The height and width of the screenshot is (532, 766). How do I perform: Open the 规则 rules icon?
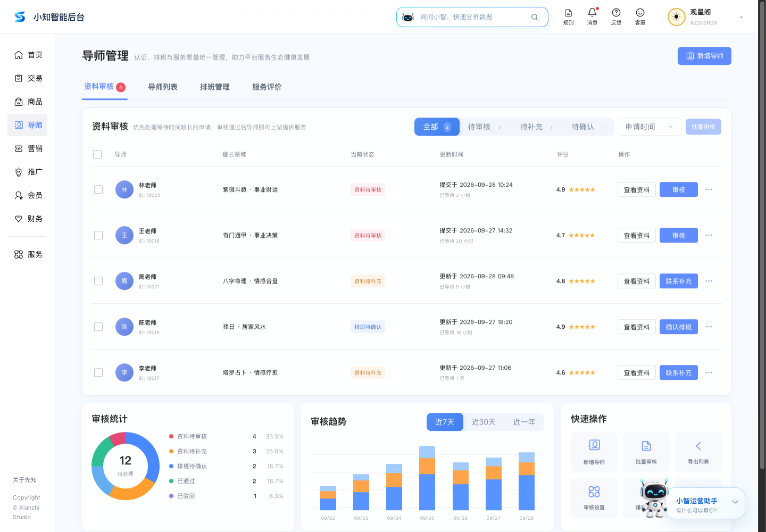click(568, 17)
